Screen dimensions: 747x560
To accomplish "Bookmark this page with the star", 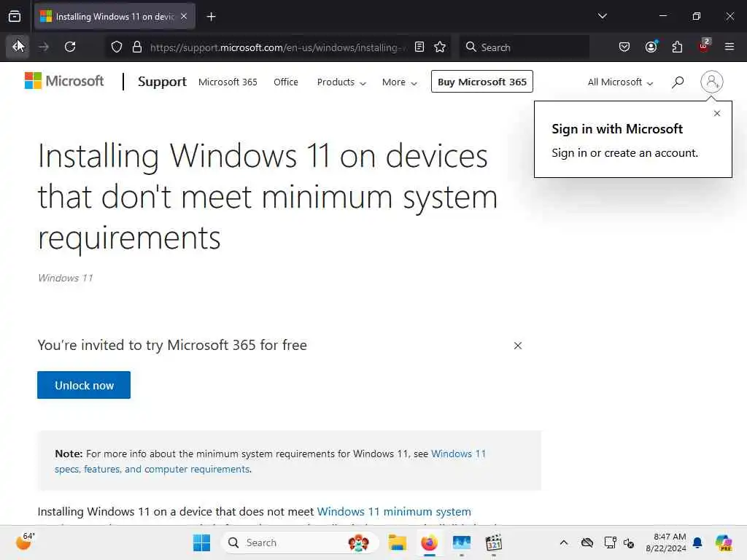I will tap(440, 47).
